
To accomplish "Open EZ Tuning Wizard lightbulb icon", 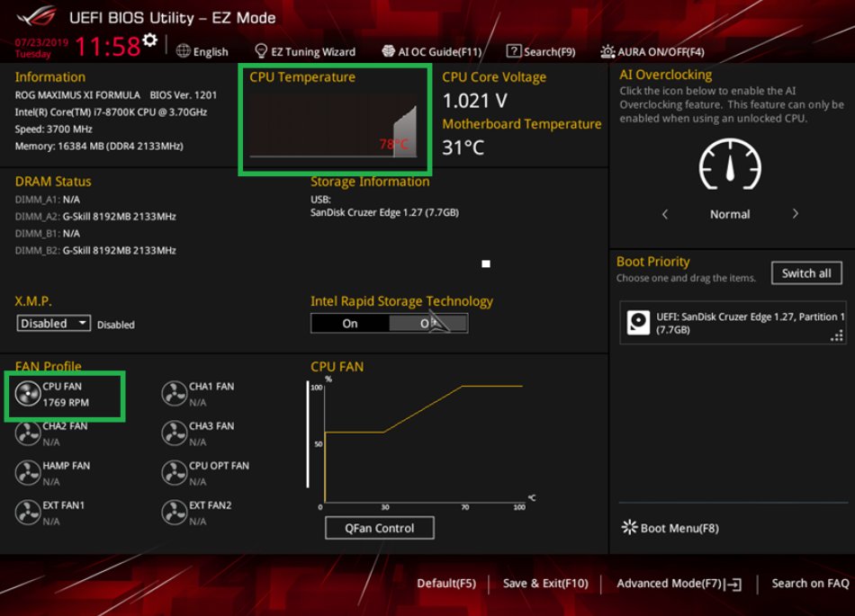I will (x=261, y=51).
